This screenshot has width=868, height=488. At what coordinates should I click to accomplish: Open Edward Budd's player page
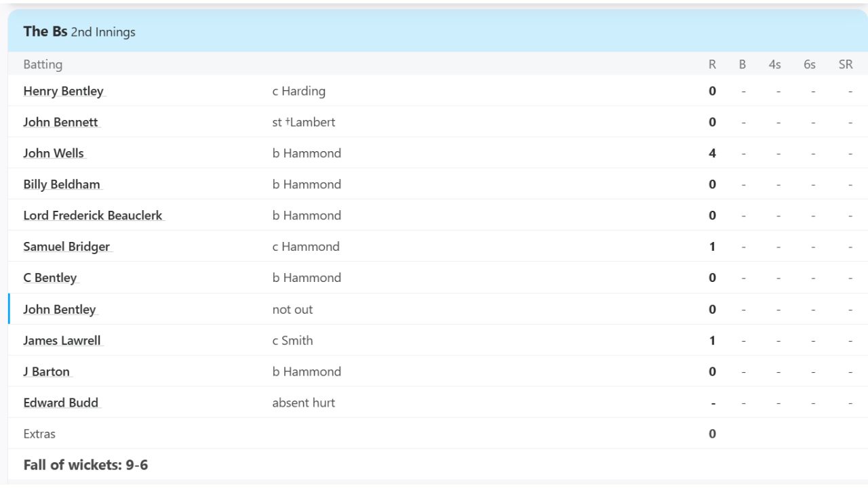click(61, 403)
